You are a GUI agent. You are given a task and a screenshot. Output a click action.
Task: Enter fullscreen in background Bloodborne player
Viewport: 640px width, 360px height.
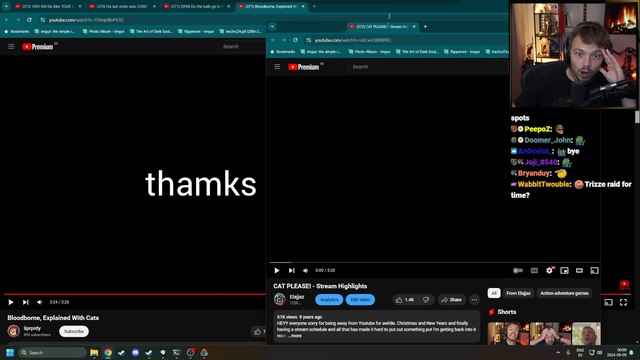(623, 302)
